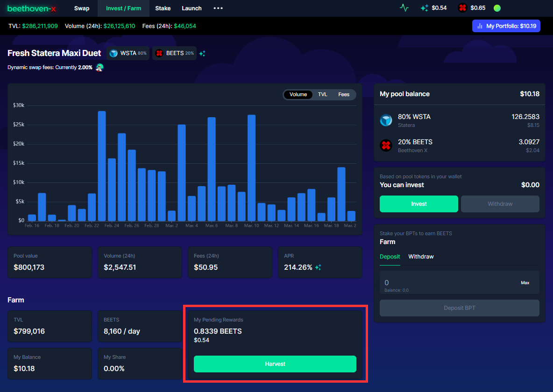Select the Farm Deposit tab
This screenshot has width=553, height=392.
(390, 257)
